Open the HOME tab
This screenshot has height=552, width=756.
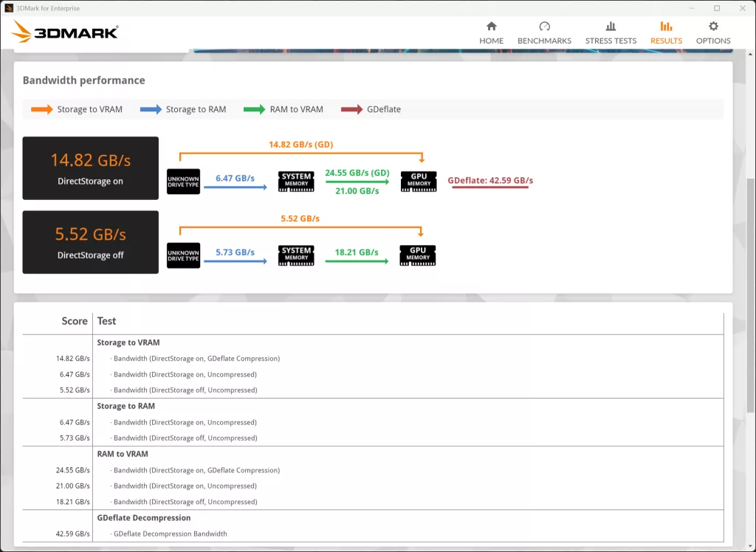pos(491,33)
